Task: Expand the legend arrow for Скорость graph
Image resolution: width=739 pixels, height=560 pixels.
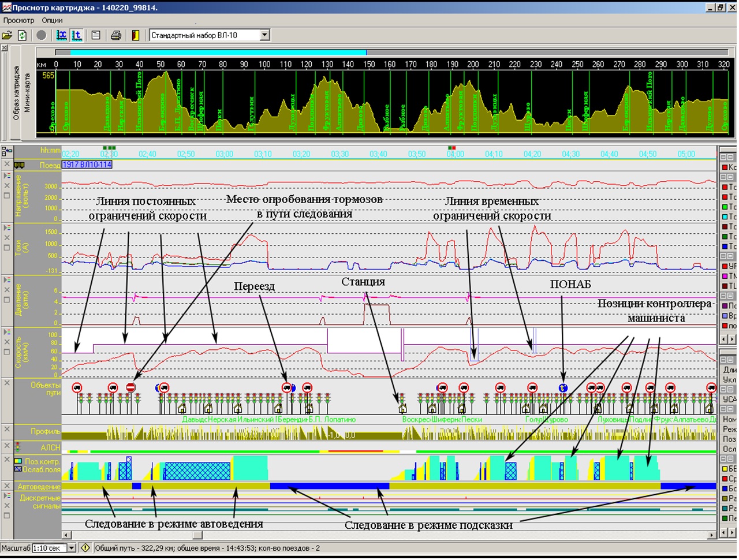Action: [x=7, y=333]
